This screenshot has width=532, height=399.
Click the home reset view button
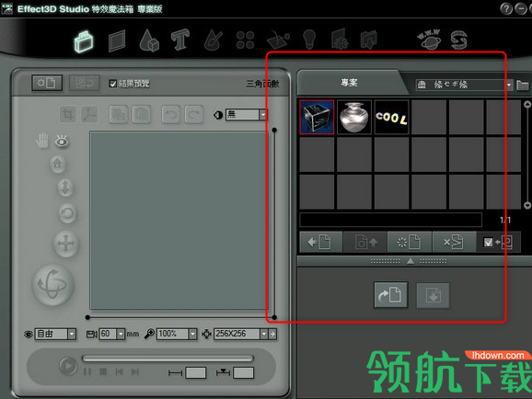58,164
